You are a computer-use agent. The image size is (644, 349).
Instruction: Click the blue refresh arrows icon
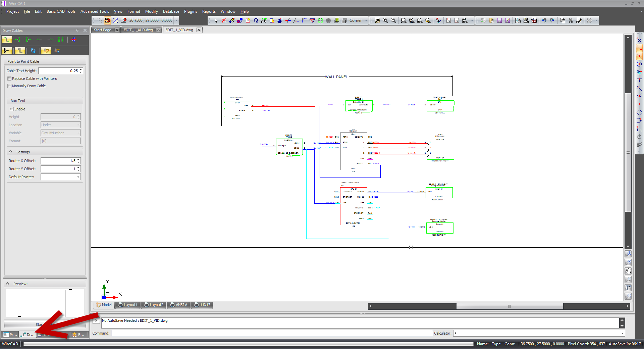(33, 51)
